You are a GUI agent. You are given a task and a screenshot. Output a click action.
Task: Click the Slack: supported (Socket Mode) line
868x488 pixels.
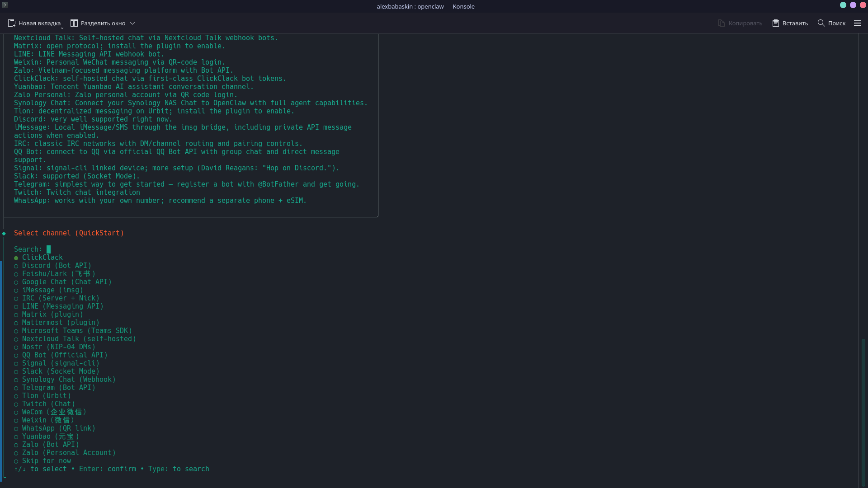77,176
